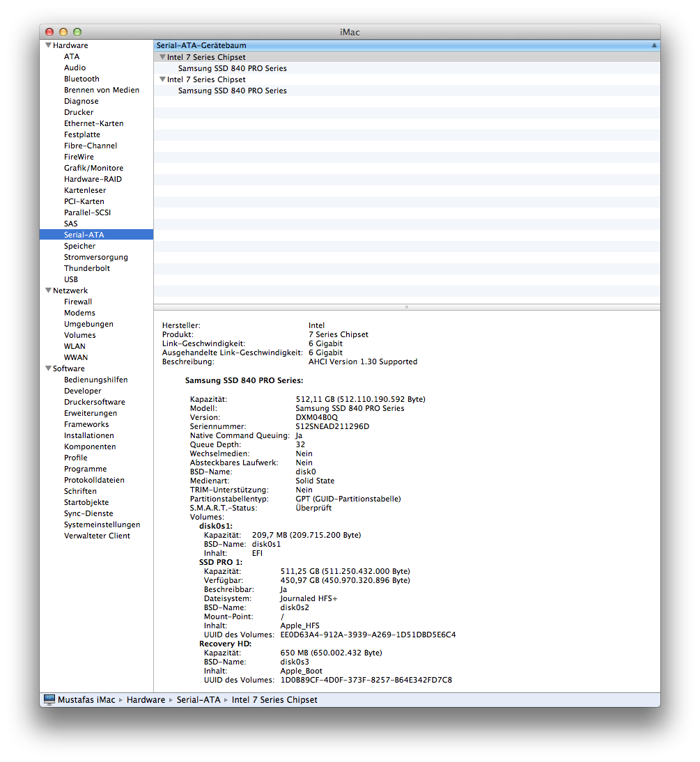This screenshot has width=700, height=762.
Task: Open Kartenleser in the sidebar
Action: click(85, 191)
